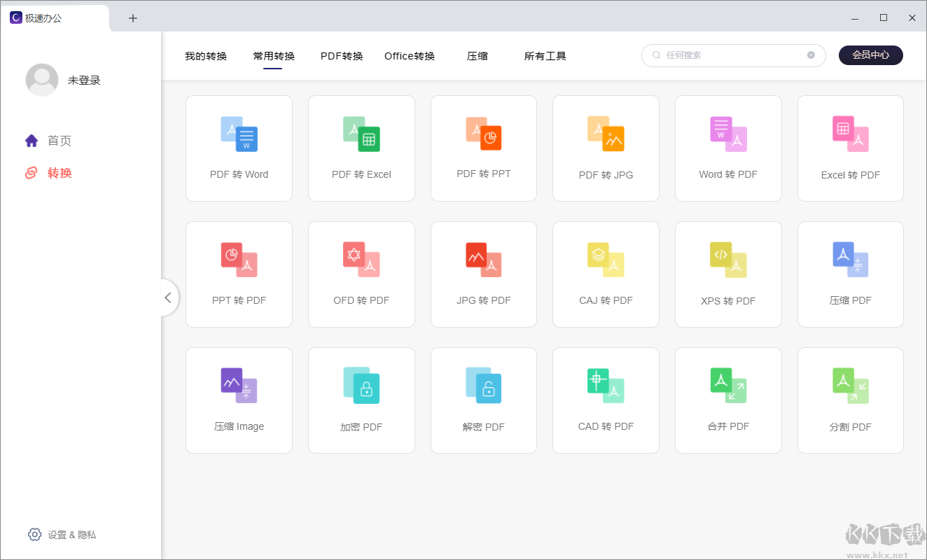The height and width of the screenshot is (560, 927).
Task: Open the 所有工具 tab
Action: [x=545, y=55]
